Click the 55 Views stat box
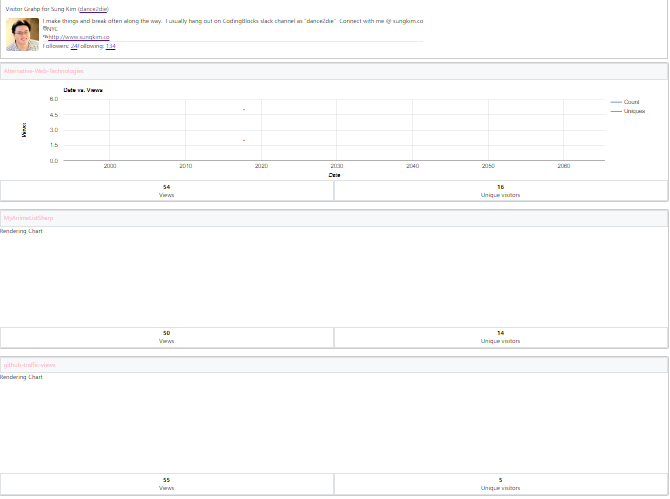 tap(167, 483)
